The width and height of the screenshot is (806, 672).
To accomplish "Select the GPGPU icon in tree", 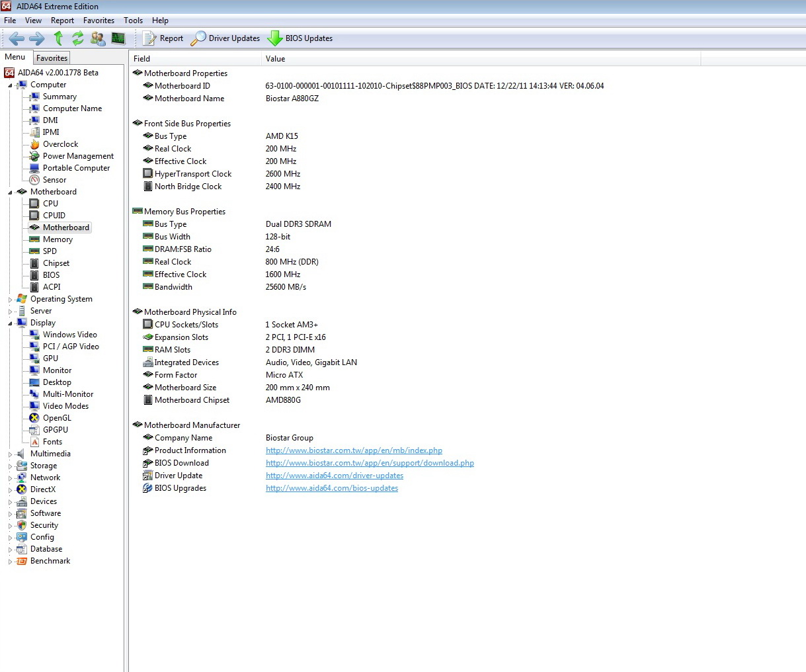I will point(34,430).
